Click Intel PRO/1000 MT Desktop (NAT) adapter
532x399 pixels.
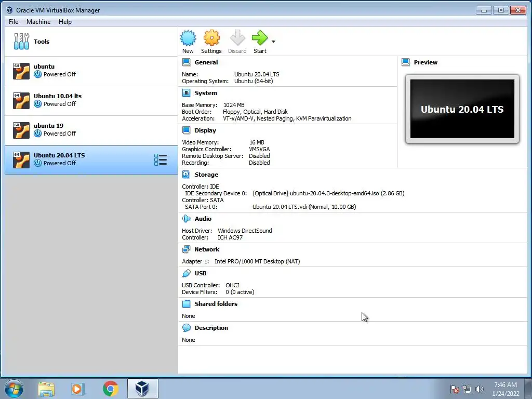[257, 261]
